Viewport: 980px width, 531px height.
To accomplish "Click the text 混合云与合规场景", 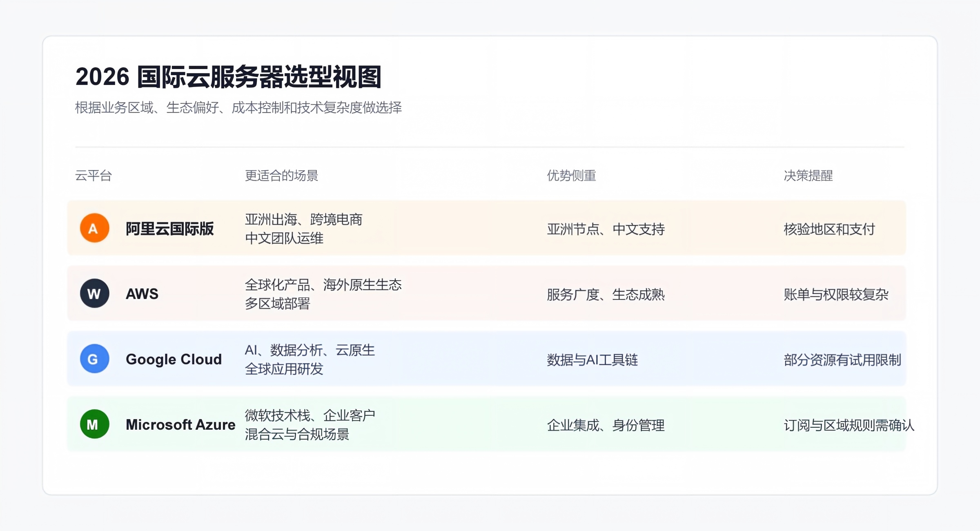I will coord(297,434).
